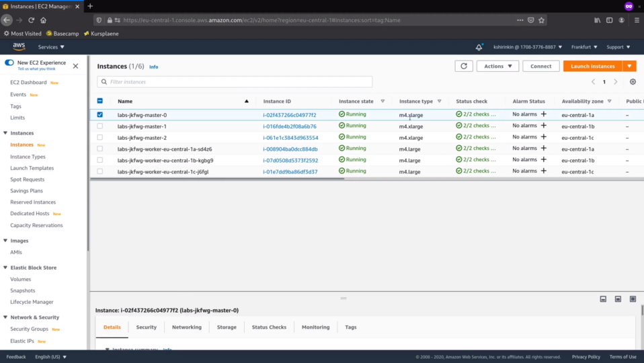Add alarm for labs-jkfwg-master-2
644x363 pixels.
543,136
